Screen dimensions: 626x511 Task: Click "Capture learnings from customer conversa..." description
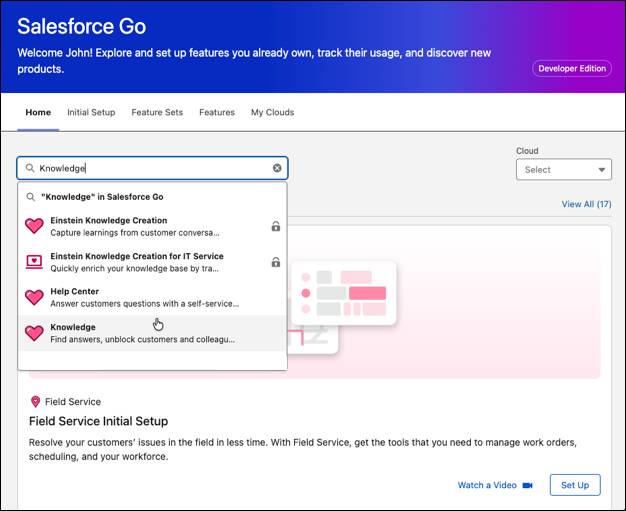pos(135,233)
